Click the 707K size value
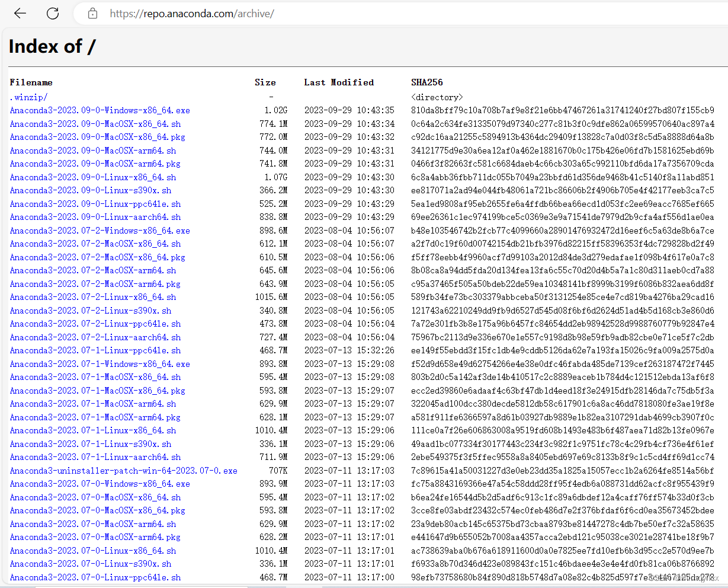This screenshot has height=588, width=728. coord(278,471)
